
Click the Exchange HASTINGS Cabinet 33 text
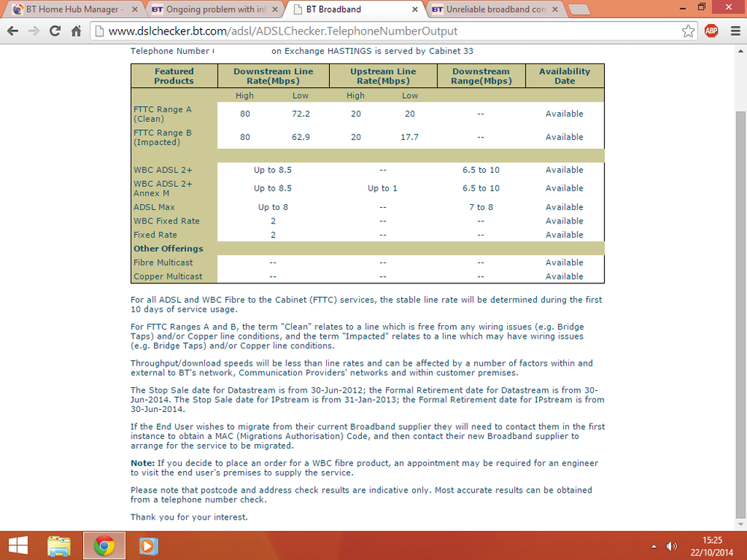372,51
